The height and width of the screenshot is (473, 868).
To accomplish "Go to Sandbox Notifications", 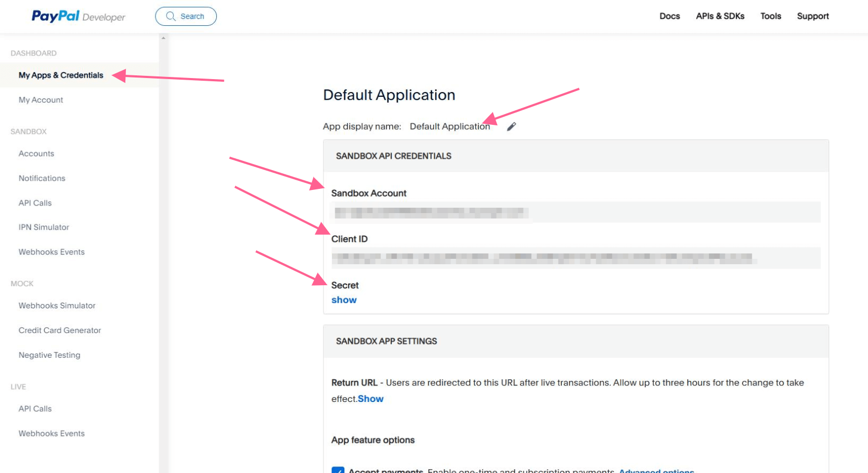I will click(42, 178).
